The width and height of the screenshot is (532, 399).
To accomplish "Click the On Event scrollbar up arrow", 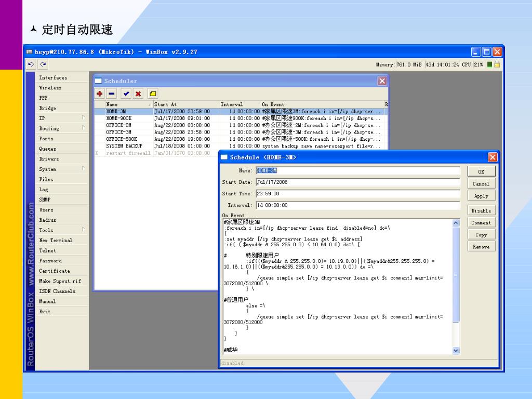I will pos(456,223).
